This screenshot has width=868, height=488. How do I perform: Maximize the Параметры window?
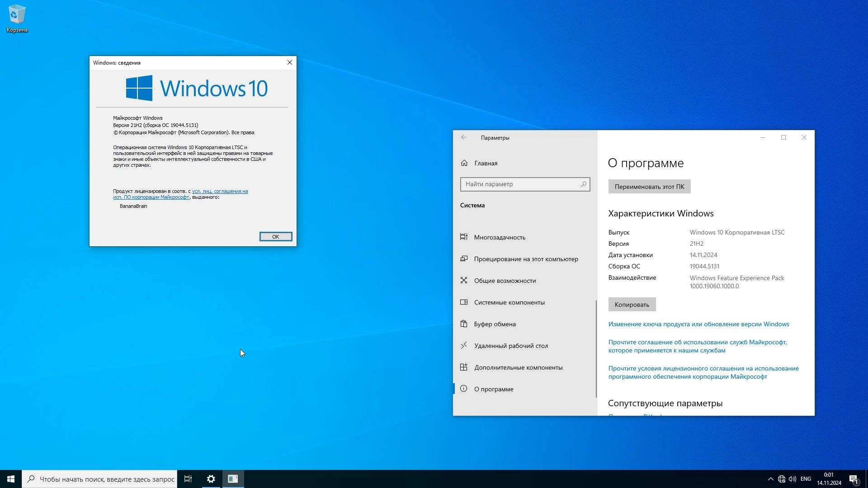pyautogui.click(x=783, y=137)
